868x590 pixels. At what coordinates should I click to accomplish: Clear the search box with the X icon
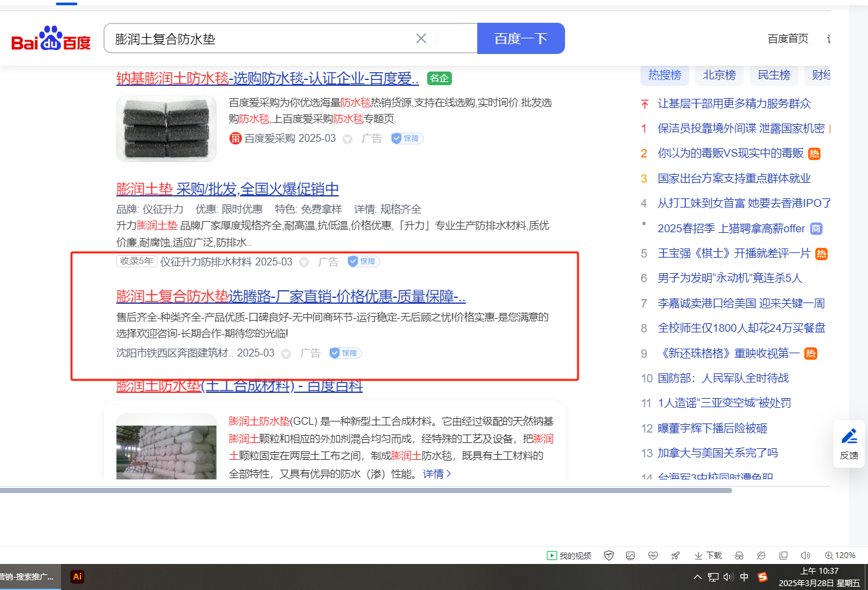[x=421, y=38]
